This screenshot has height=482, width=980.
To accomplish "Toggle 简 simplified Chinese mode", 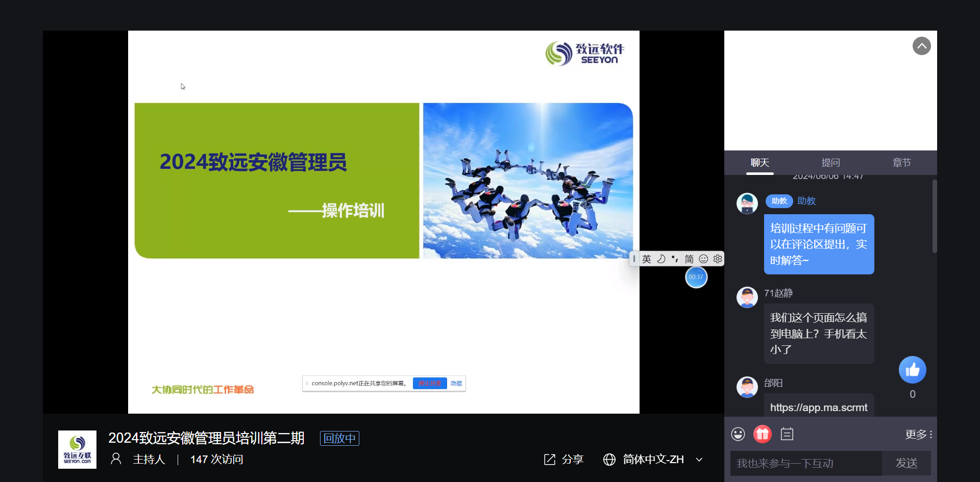I will 689,259.
